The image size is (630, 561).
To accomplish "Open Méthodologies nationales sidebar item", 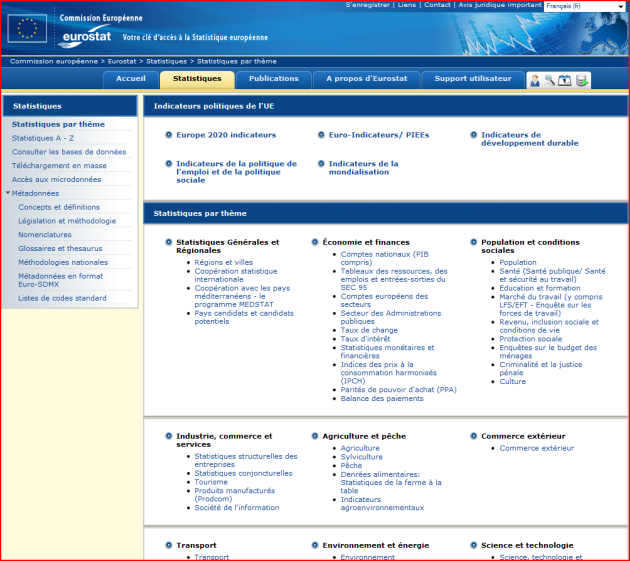I will (63, 262).
